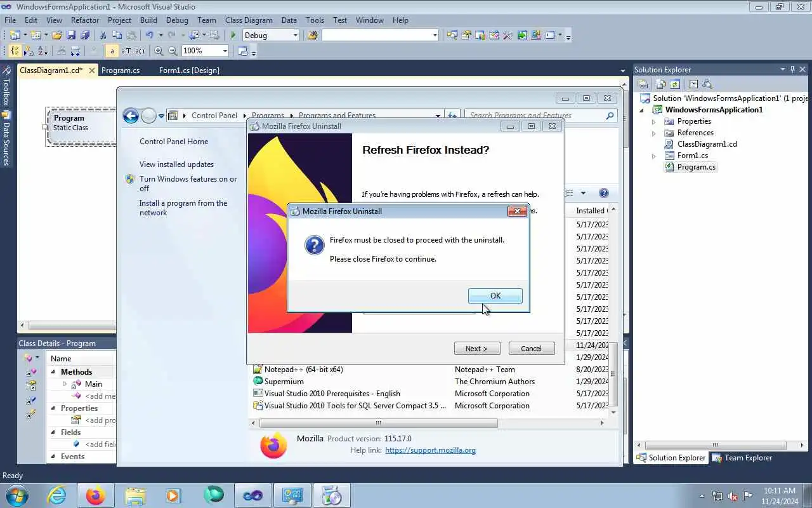Click the Open File toolbar icon

pyautogui.click(x=57, y=36)
